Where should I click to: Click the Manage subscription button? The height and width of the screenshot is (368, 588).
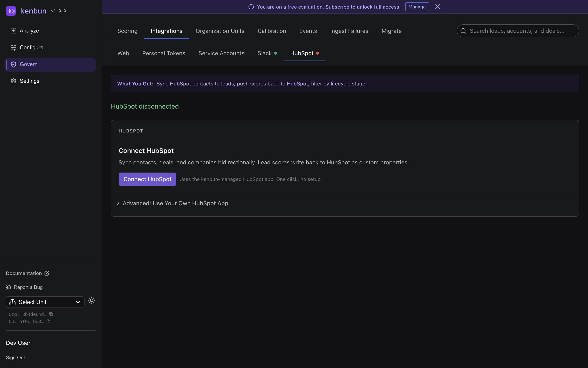point(417,7)
